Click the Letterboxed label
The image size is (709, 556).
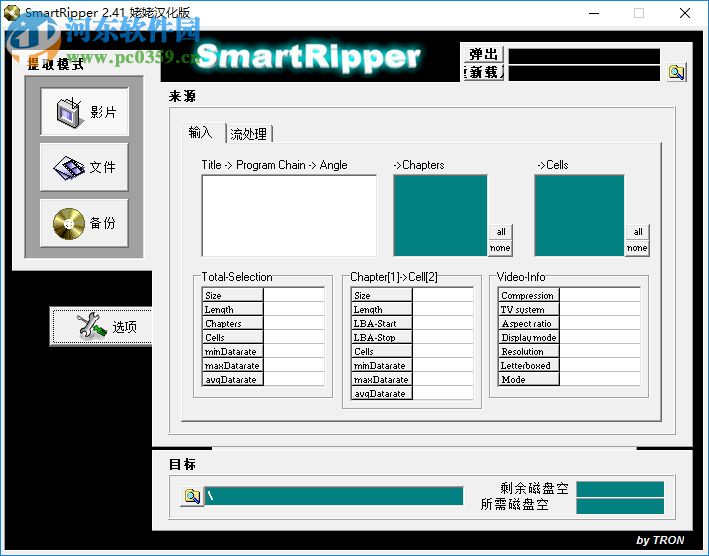click(529, 365)
